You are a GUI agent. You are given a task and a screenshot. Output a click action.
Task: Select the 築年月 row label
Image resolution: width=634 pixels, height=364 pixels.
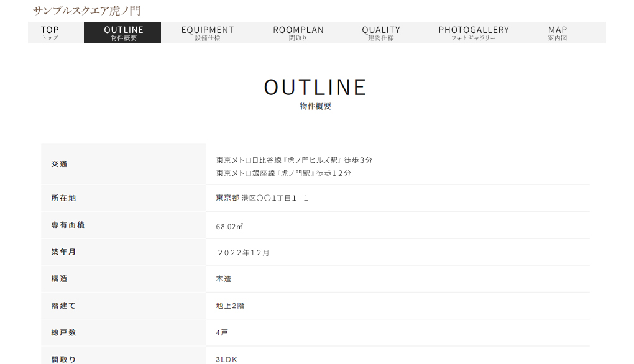63,252
